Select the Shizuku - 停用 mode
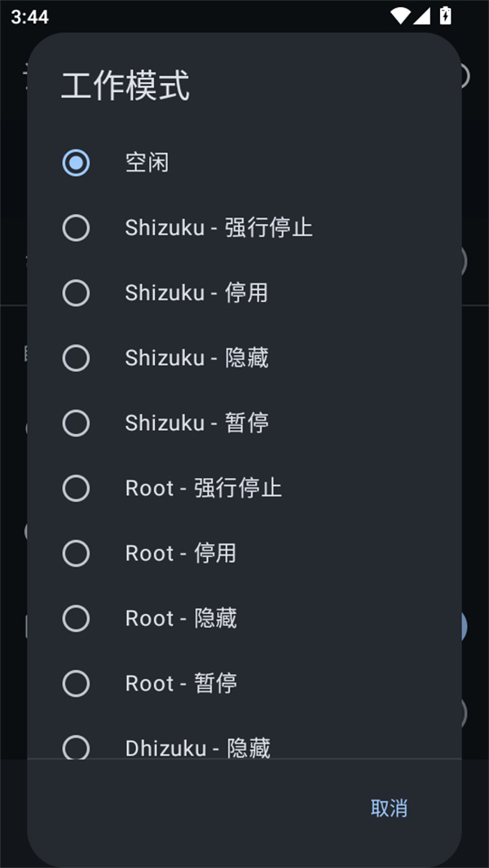The image size is (489, 868). [196, 293]
